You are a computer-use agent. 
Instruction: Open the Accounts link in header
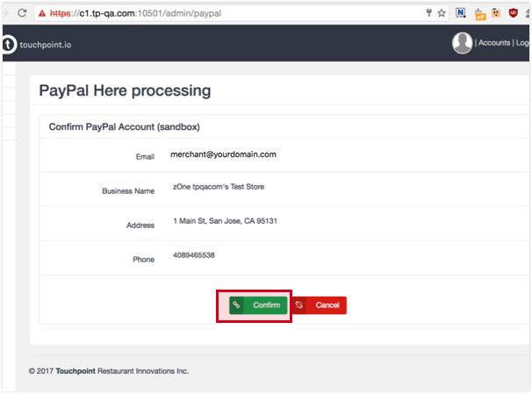coord(494,43)
